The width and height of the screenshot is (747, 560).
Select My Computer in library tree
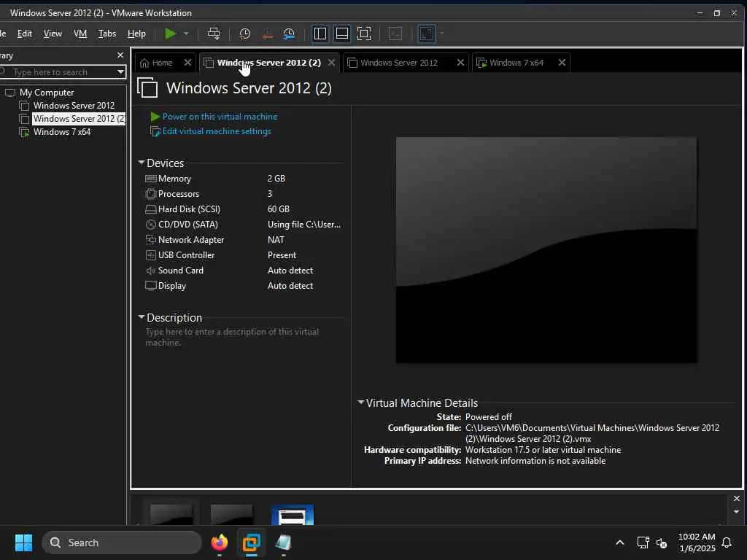coord(47,93)
